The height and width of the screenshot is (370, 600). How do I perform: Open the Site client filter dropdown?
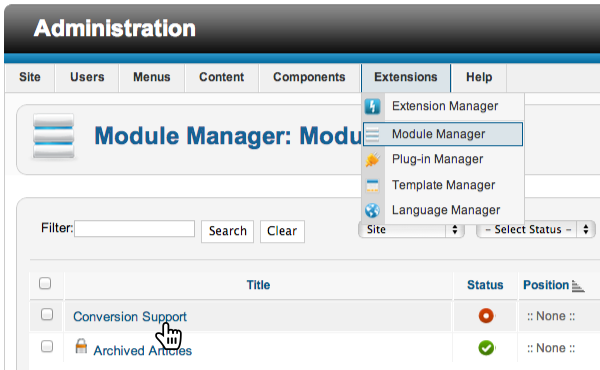click(x=412, y=230)
